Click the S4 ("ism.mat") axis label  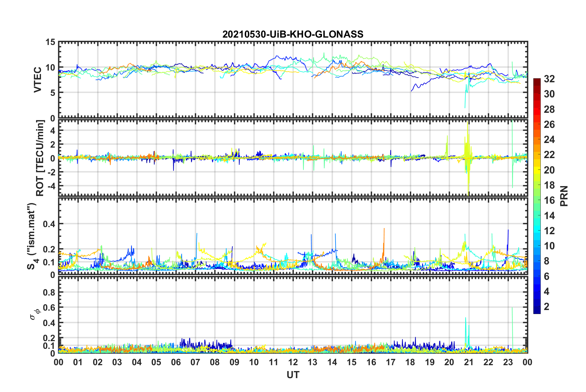tap(32, 236)
